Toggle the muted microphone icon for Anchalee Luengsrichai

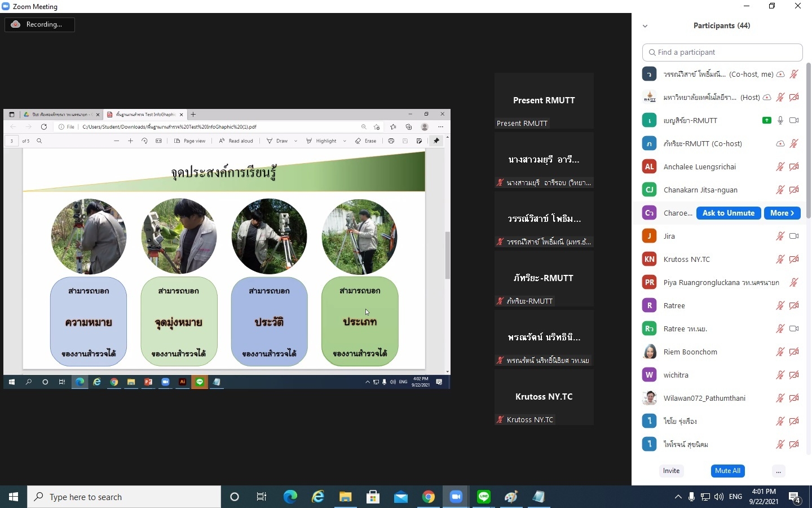780,167
